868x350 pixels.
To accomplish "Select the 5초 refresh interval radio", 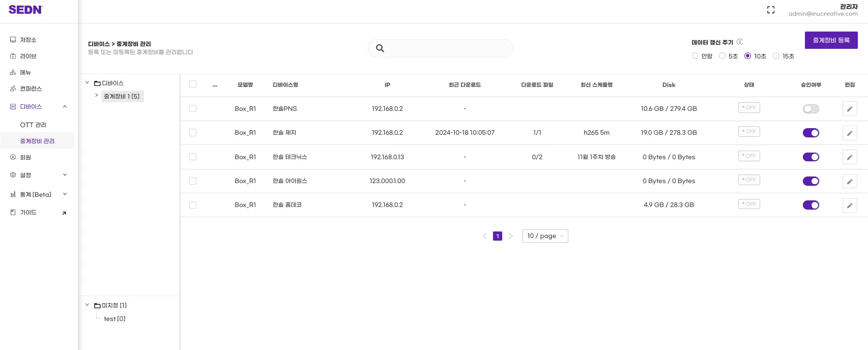I will (x=722, y=56).
